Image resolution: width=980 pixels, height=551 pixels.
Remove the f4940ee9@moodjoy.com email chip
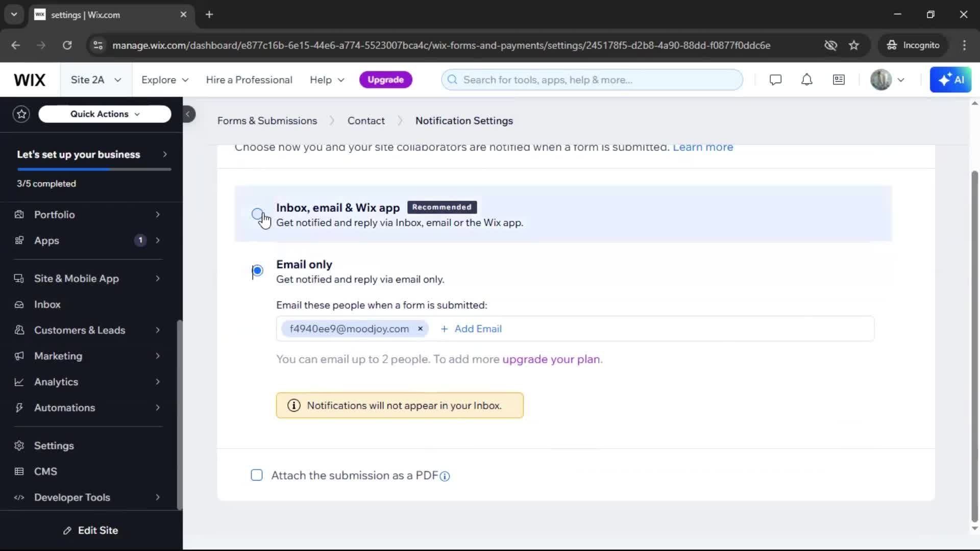[420, 329]
